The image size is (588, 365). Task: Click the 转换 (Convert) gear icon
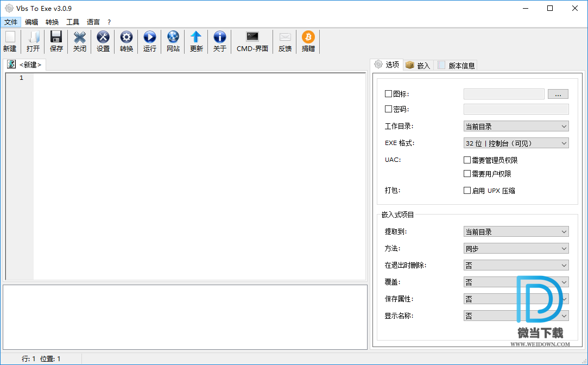(x=127, y=41)
